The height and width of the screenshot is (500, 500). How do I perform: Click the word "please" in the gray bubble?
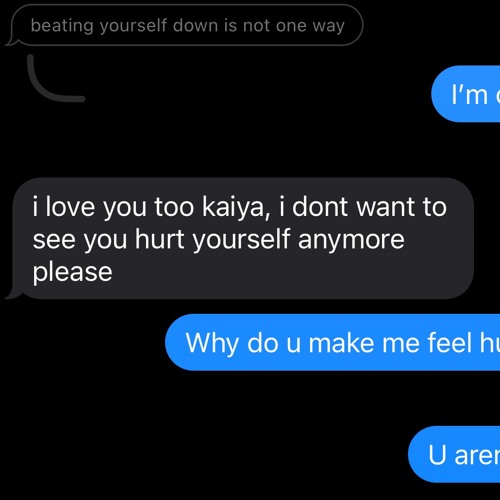[x=72, y=272]
